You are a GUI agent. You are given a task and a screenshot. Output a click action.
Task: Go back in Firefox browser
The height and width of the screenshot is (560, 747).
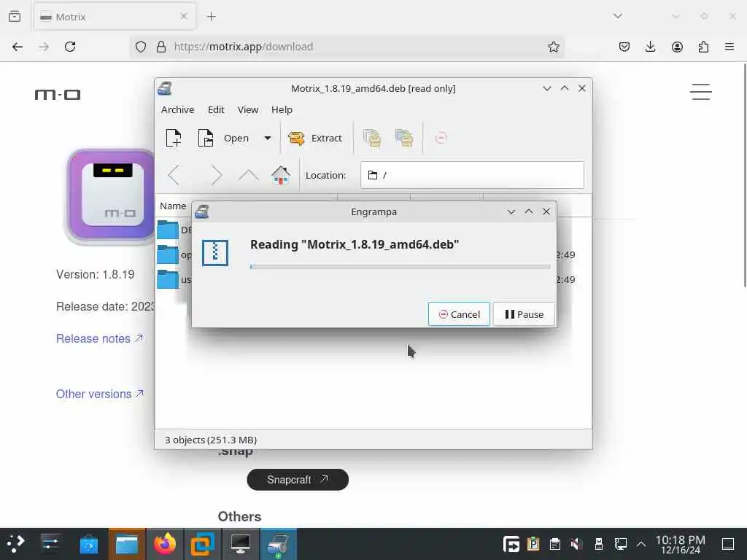pos(18,47)
